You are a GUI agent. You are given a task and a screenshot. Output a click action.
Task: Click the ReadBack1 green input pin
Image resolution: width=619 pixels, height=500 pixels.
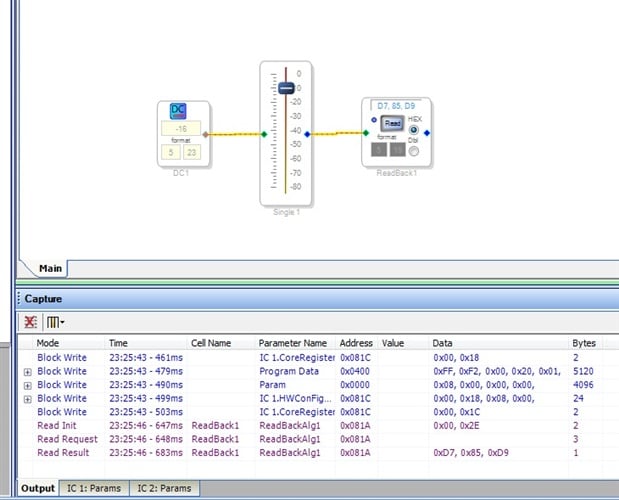click(366, 133)
